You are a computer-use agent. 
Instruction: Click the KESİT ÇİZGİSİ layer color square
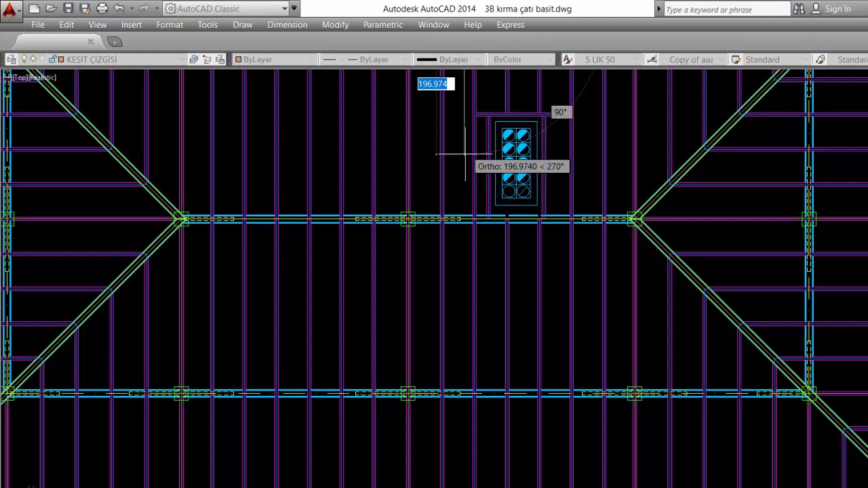[x=60, y=60]
